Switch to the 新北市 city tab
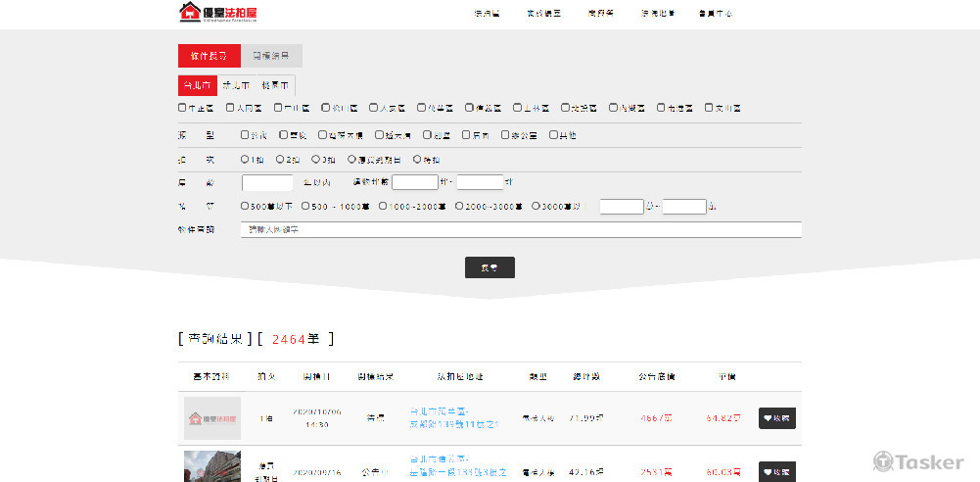The image size is (980, 482). (x=236, y=86)
